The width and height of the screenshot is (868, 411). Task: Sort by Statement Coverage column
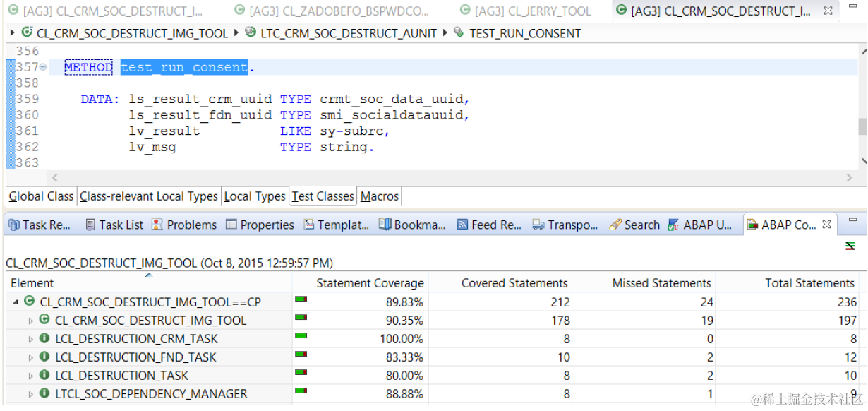point(361,283)
